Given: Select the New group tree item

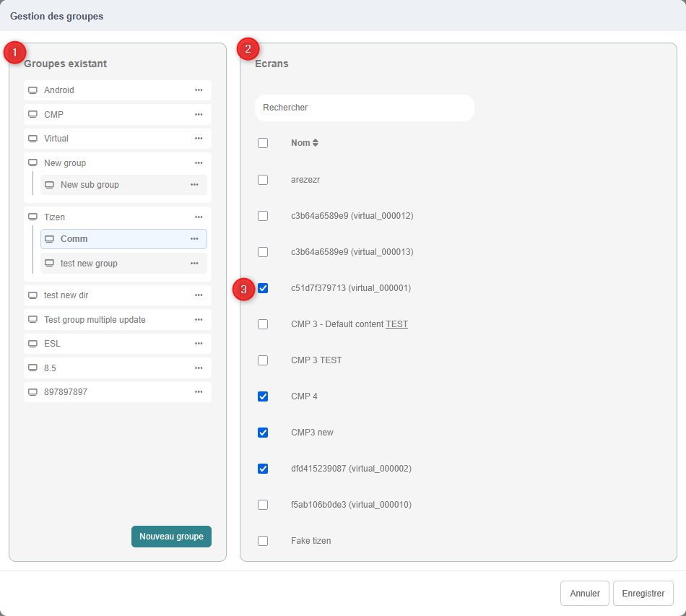Looking at the screenshot, I should tap(65, 163).
